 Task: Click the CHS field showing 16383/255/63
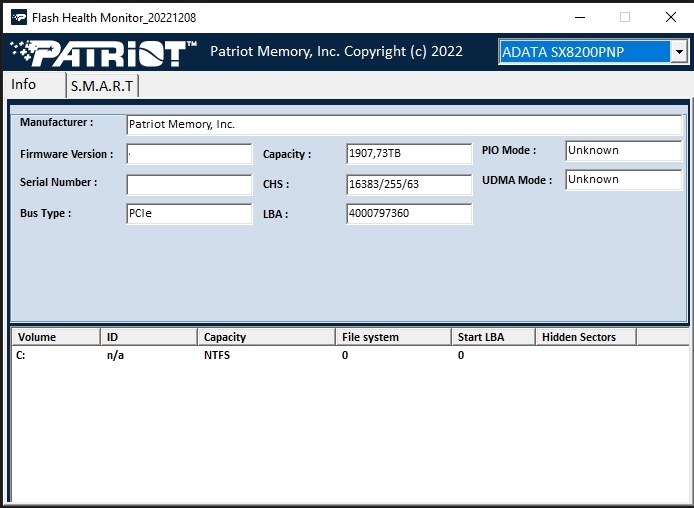coord(409,185)
